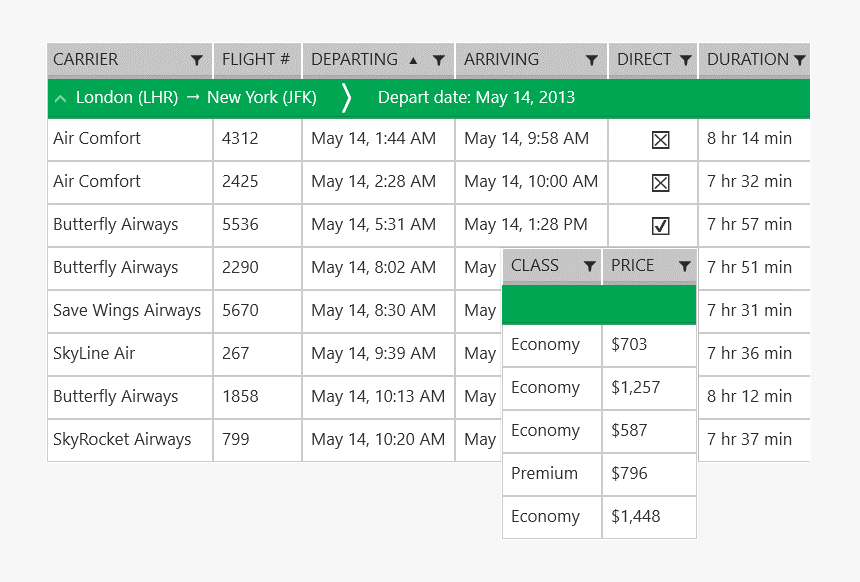This screenshot has width=860, height=582.
Task: Collapse the London to New York group
Action: pyautogui.click(x=61, y=98)
